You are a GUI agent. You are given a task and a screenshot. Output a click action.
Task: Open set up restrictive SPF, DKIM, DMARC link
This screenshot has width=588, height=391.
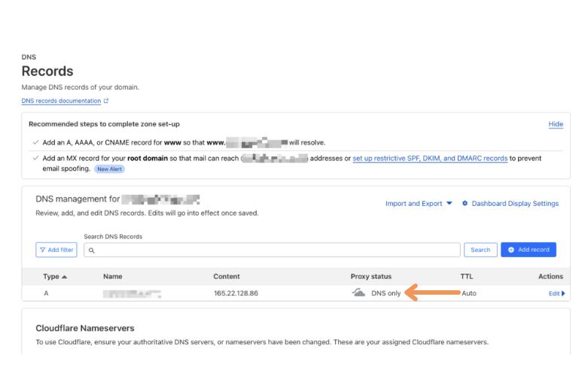[x=430, y=159]
